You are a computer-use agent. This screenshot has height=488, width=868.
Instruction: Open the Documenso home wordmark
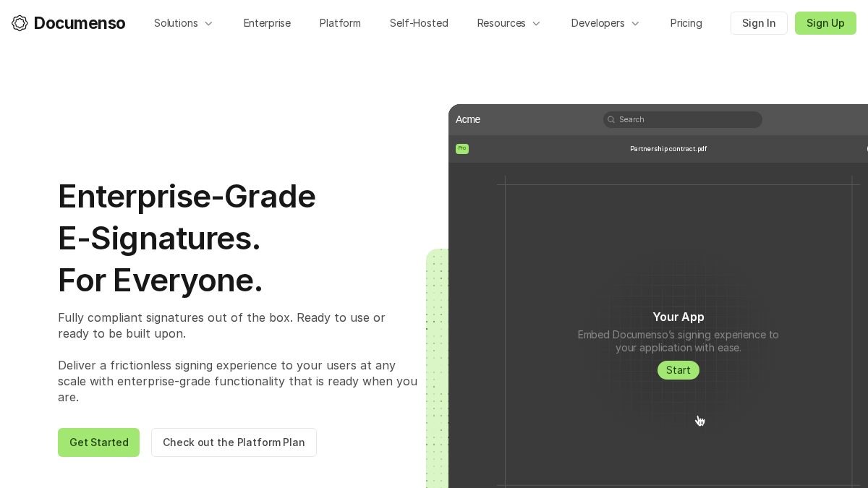point(80,23)
